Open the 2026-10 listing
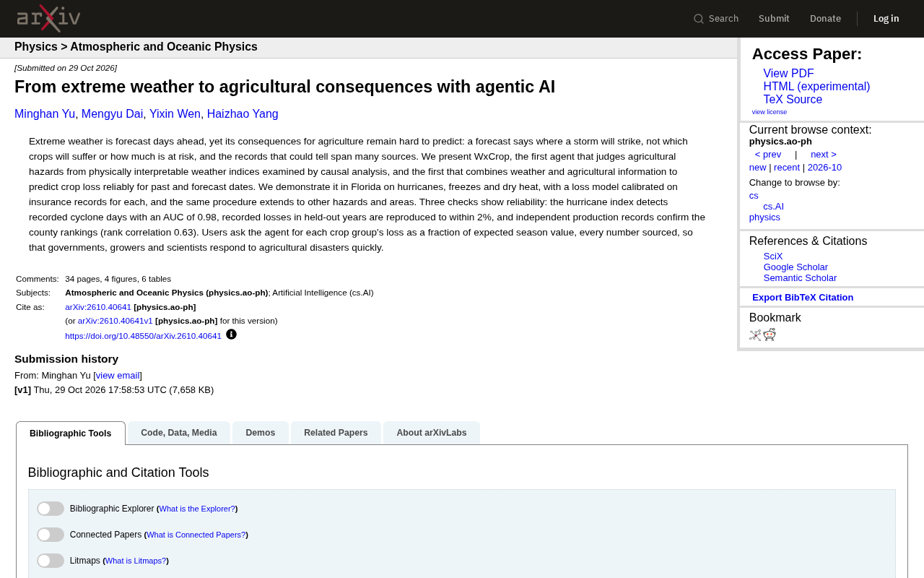The height and width of the screenshot is (578, 924). [824, 168]
